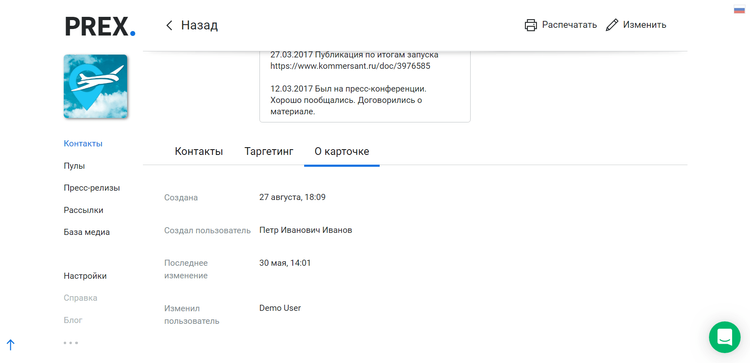Go to Пресс-релизы section
The image size is (750, 363).
click(x=92, y=188)
